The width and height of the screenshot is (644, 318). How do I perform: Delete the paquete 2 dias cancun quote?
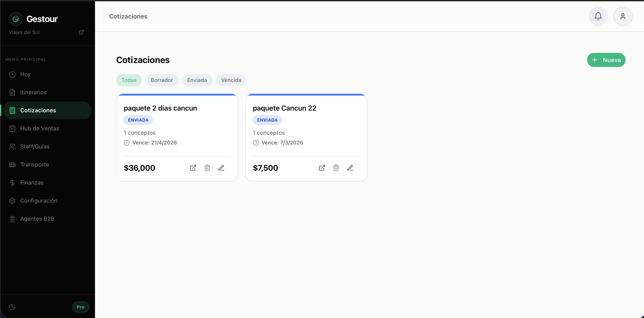tap(207, 168)
